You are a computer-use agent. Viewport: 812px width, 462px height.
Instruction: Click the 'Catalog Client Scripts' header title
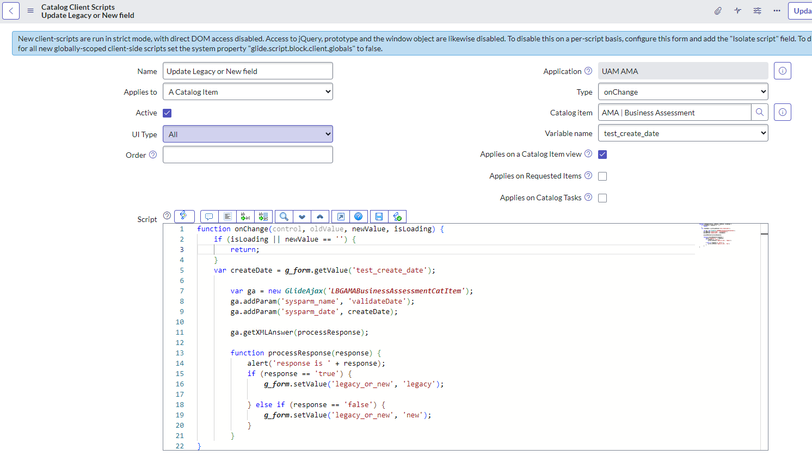click(78, 7)
